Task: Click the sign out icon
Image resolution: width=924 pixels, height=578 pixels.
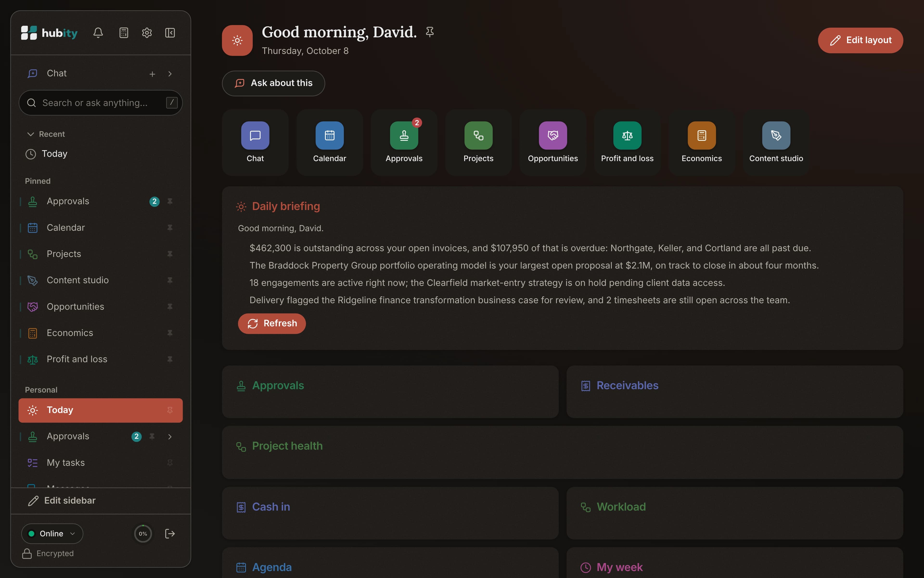Action: click(x=170, y=534)
